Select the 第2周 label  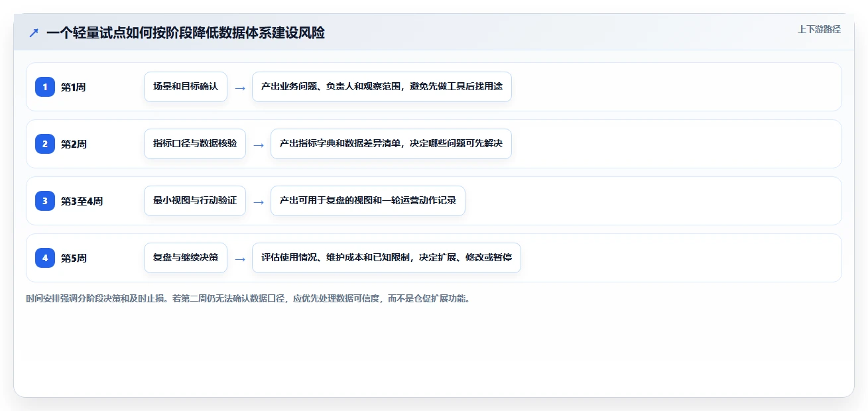tap(74, 144)
